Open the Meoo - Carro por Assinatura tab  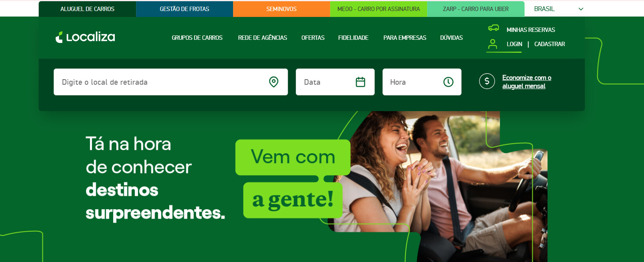point(379,9)
